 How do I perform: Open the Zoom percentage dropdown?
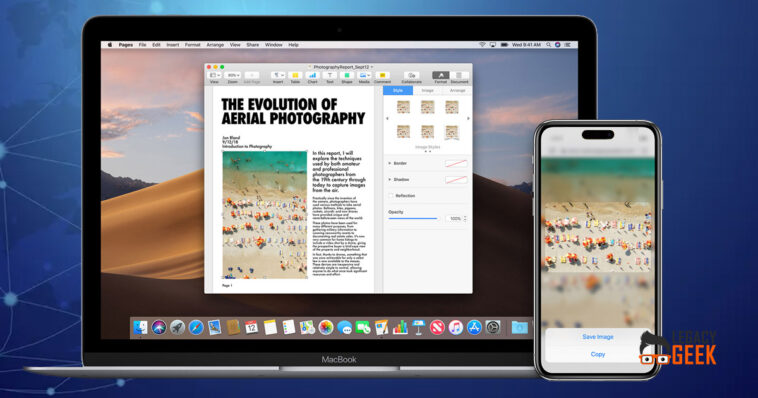point(233,75)
